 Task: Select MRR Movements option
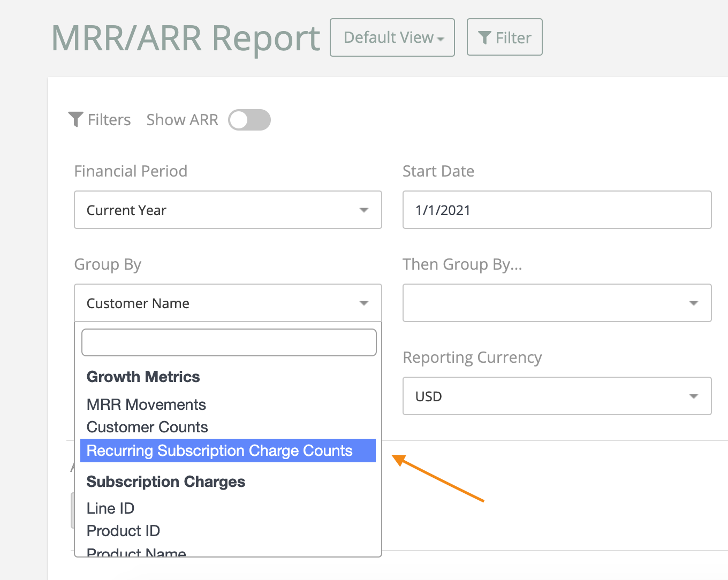click(x=228, y=405)
